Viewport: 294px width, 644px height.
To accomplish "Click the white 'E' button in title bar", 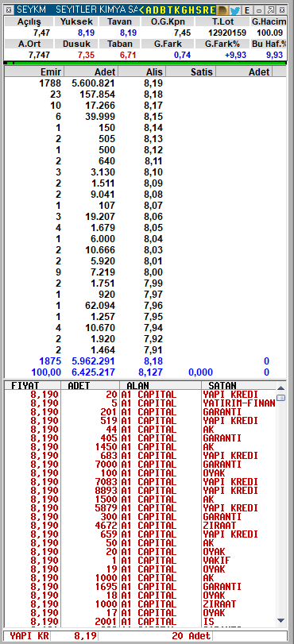I will point(247,10).
